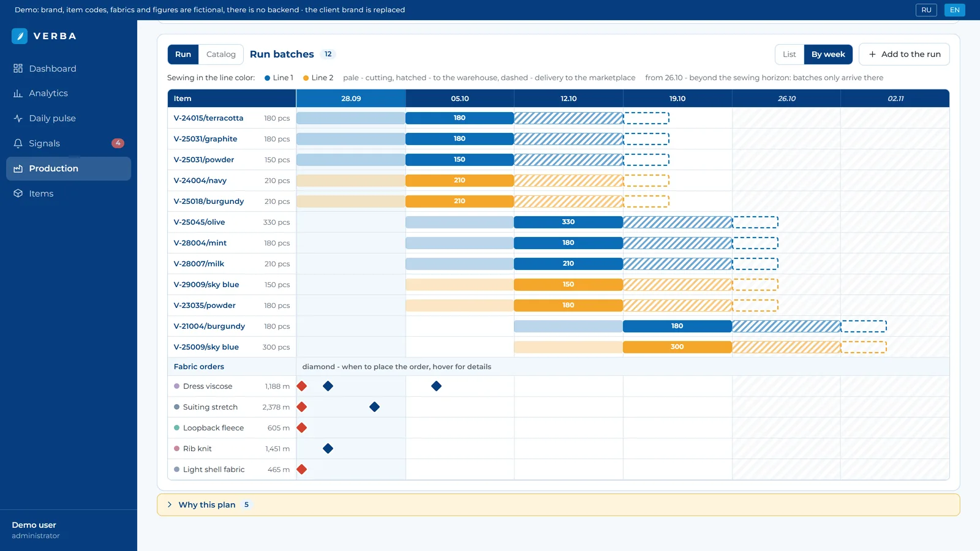Click the red diamond for Dress viscose

tap(301, 386)
